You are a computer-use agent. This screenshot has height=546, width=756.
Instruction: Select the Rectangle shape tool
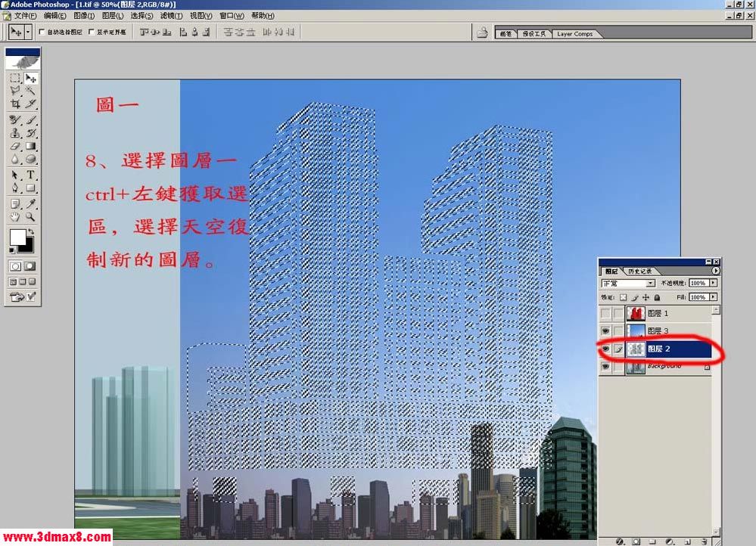pyautogui.click(x=31, y=188)
